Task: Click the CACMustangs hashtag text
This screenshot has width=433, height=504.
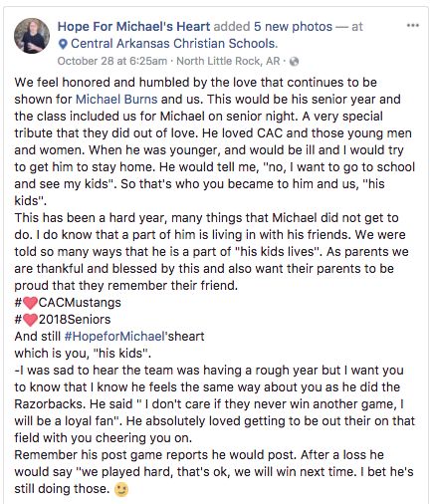Action: click(80, 303)
